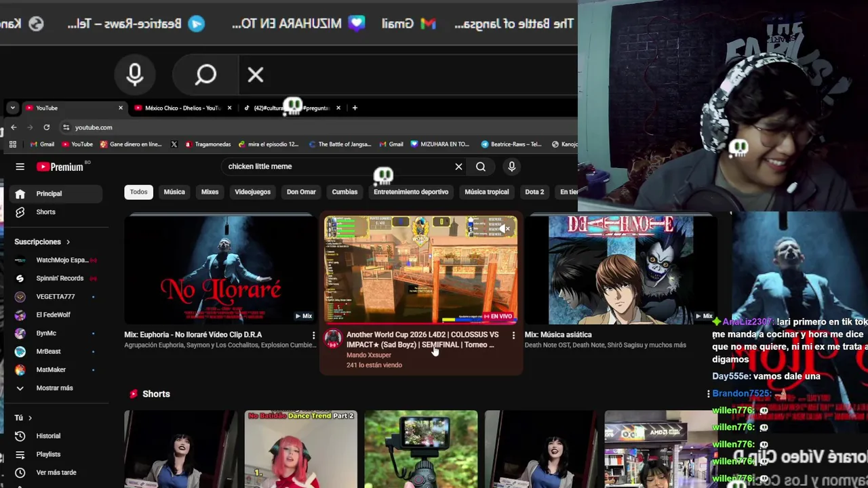Open the Beatrice-Raws Telegram bookmark
The width and height of the screenshot is (868, 488).
click(x=511, y=144)
